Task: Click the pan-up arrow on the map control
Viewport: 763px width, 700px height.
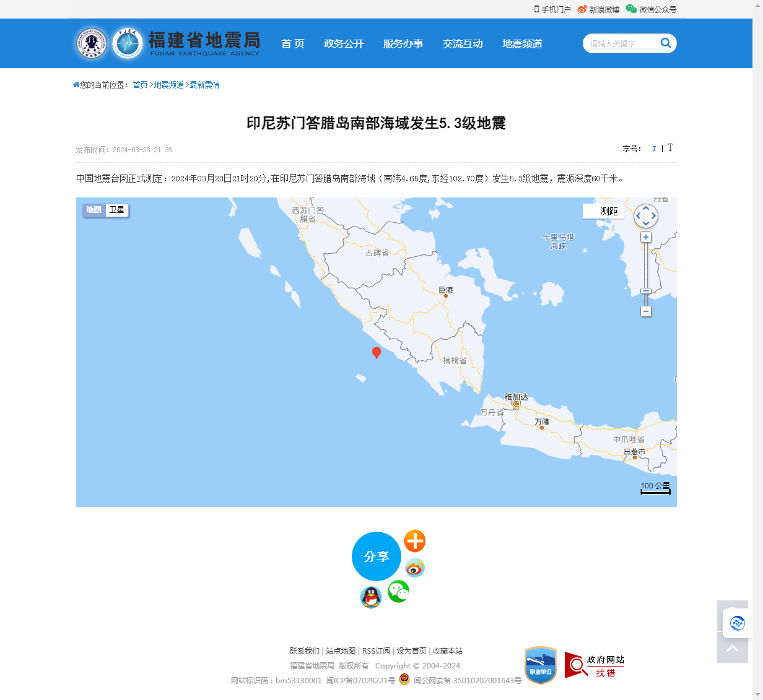Action: pos(646,208)
